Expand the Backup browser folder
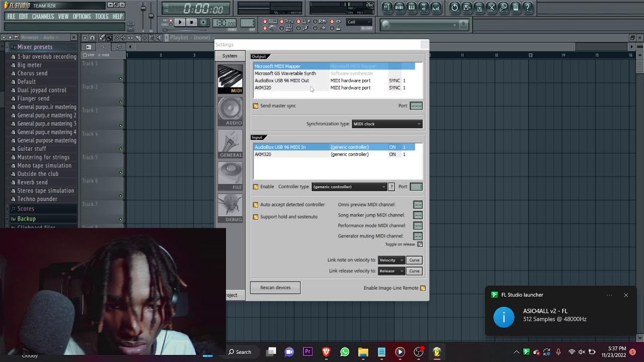Screen dimensions: 644x362 point(26,219)
